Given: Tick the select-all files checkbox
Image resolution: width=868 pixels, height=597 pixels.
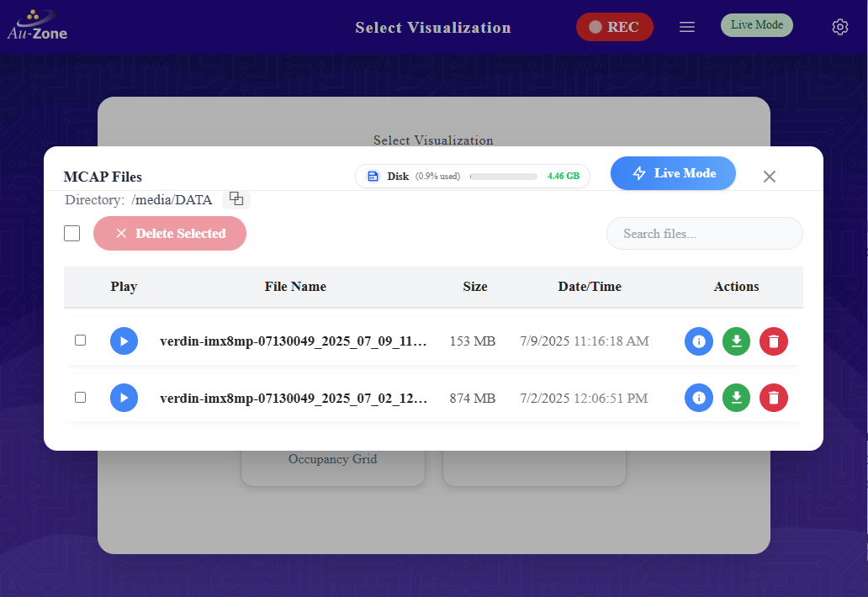Looking at the screenshot, I should (72, 233).
